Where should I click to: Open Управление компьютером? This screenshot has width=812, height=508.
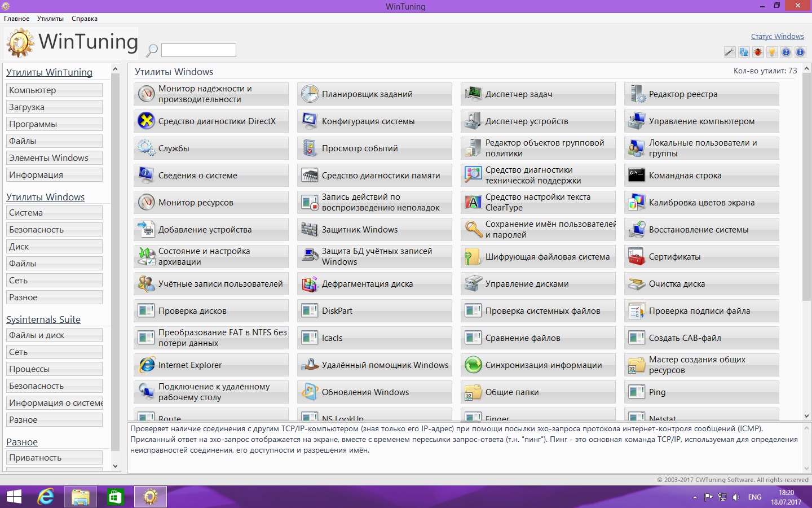click(x=701, y=121)
